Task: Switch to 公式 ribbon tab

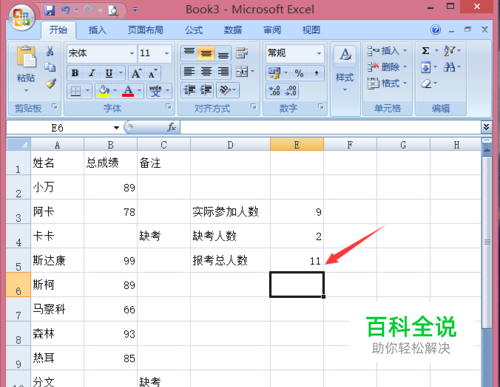Action: click(x=194, y=30)
